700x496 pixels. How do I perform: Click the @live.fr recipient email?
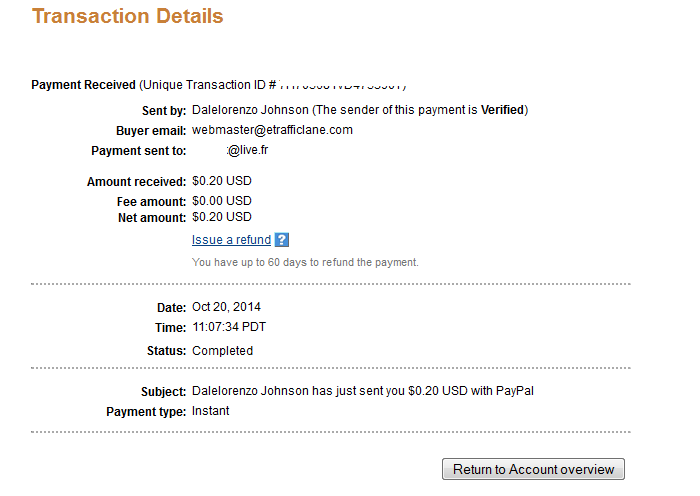[247, 150]
